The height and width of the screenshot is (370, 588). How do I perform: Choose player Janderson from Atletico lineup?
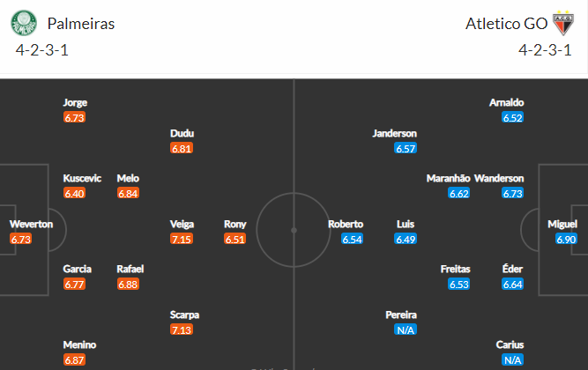[x=395, y=133]
